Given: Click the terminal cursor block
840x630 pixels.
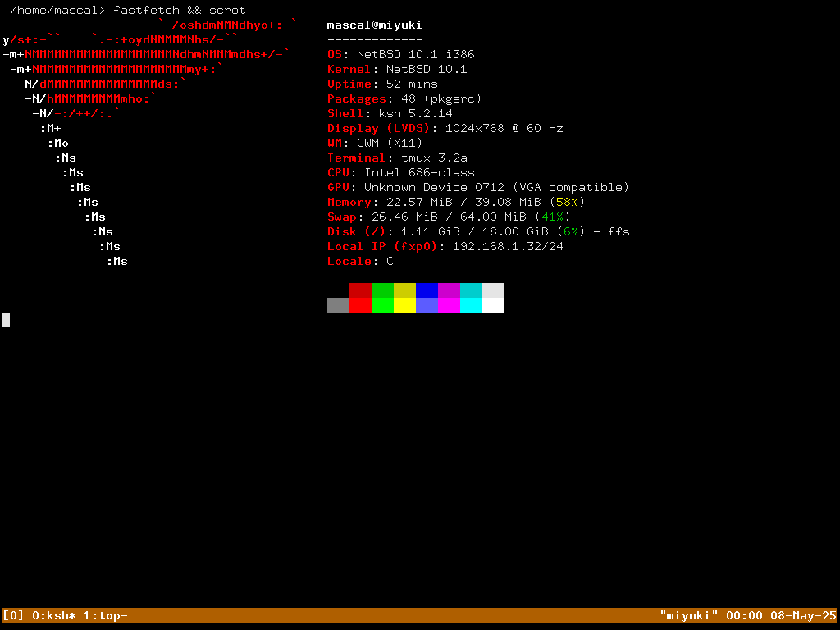Looking at the screenshot, I should (x=6, y=320).
